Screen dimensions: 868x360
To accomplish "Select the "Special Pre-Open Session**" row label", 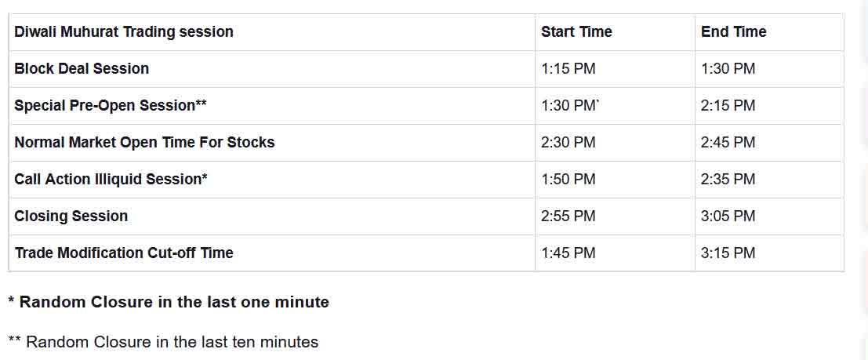I will click(111, 106).
